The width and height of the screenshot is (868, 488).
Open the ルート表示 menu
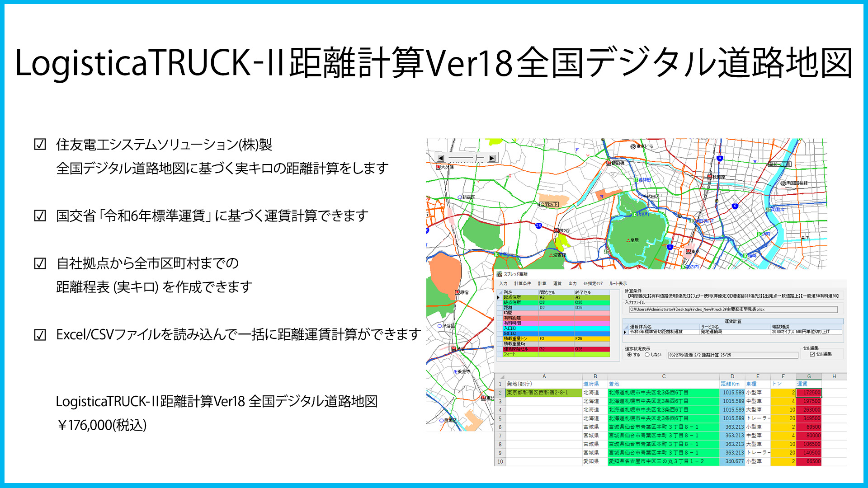click(x=618, y=284)
